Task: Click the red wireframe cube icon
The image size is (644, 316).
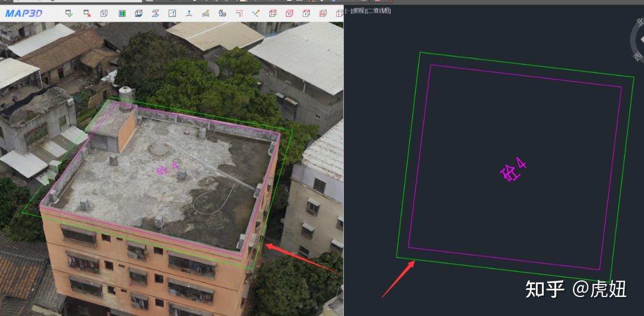Action: pos(273,13)
